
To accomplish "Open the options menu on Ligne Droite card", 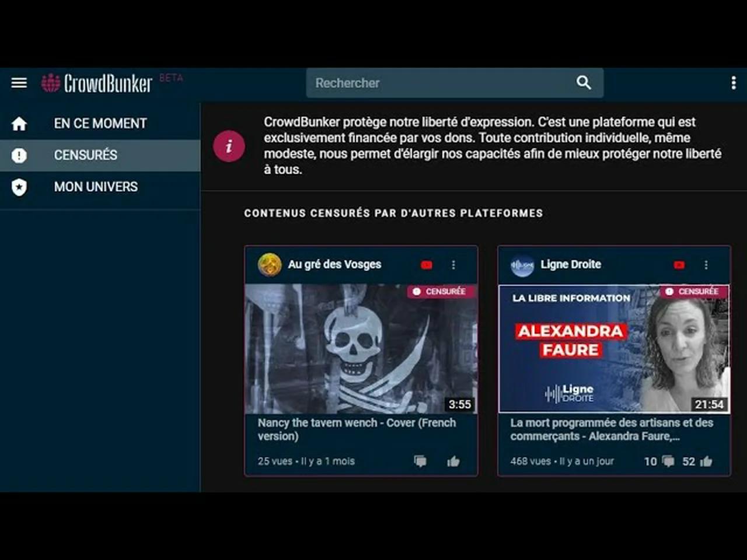I will point(707,265).
